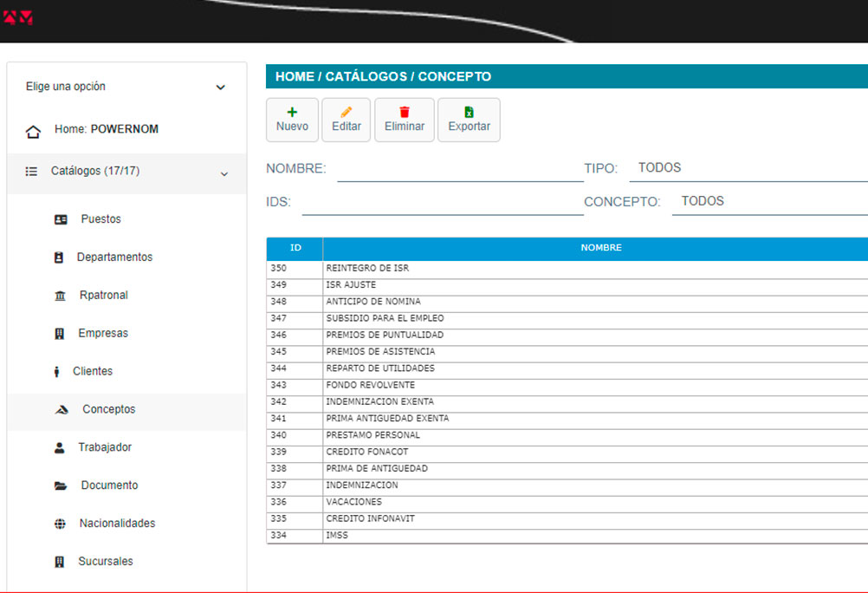Image resolution: width=868 pixels, height=593 pixels.
Task: Click the Excel Exportar icon
Action: tap(469, 112)
